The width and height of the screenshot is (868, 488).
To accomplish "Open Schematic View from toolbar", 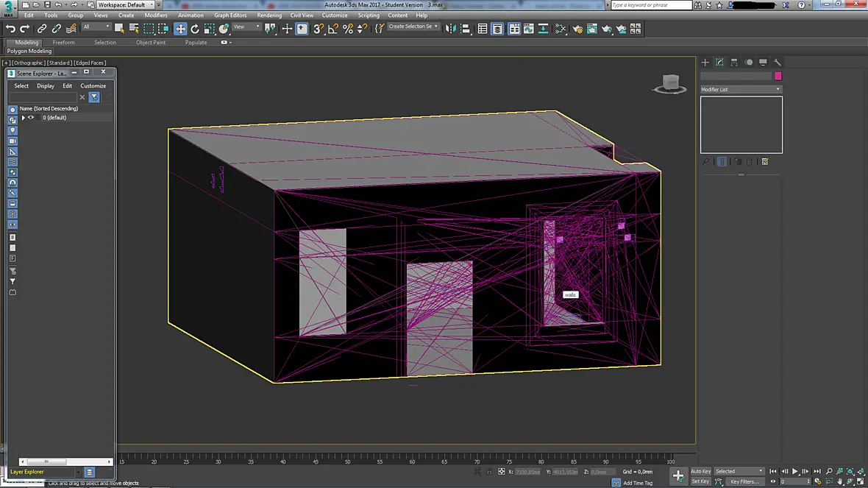I will coord(543,29).
